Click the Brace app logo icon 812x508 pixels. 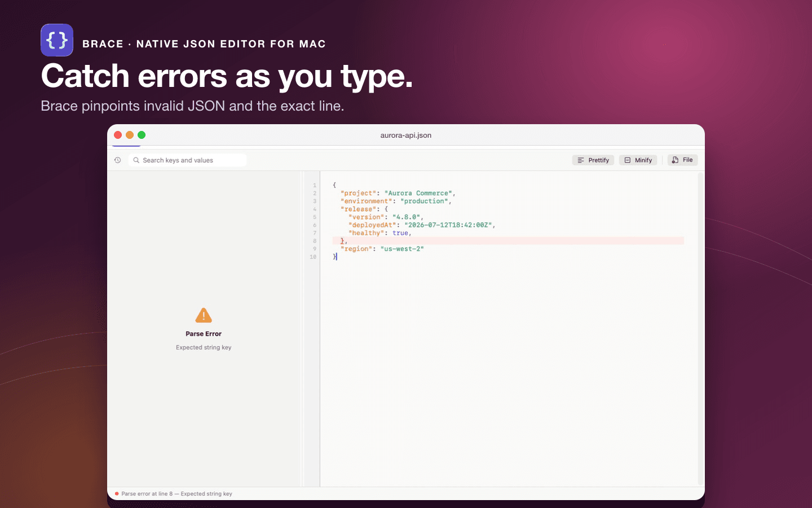57,40
